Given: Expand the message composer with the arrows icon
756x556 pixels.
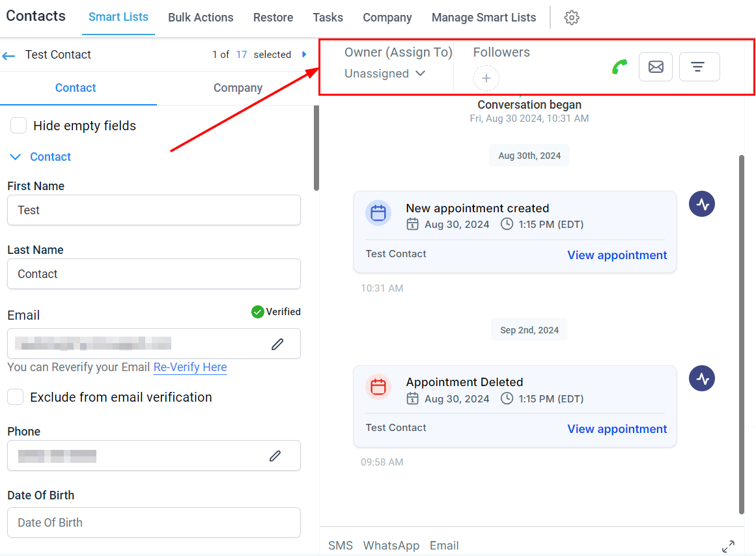Looking at the screenshot, I should [x=728, y=546].
